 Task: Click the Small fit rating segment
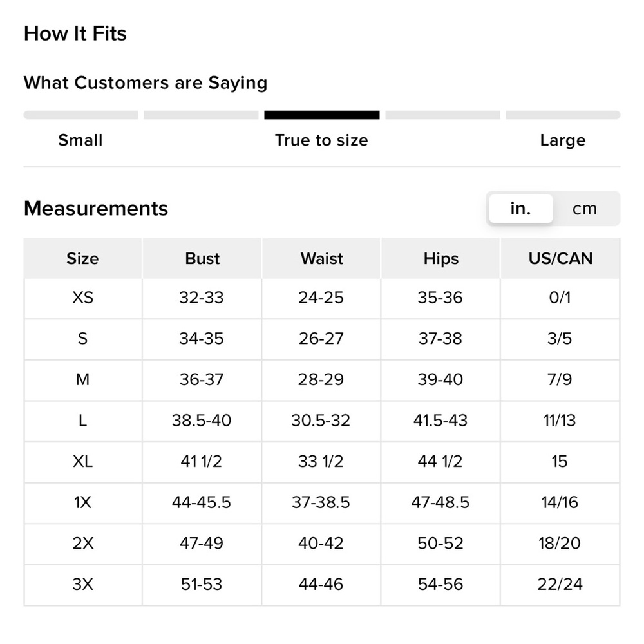tap(80, 115)
